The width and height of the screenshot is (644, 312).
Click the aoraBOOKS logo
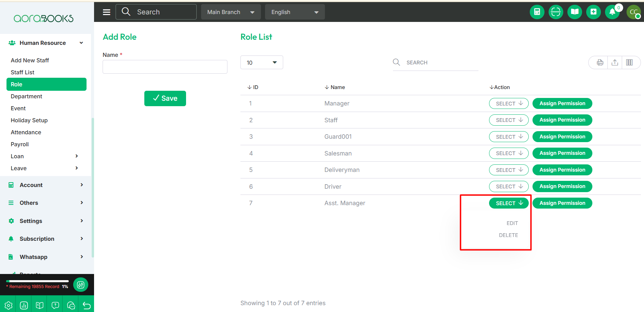click(x=43, y=18)
